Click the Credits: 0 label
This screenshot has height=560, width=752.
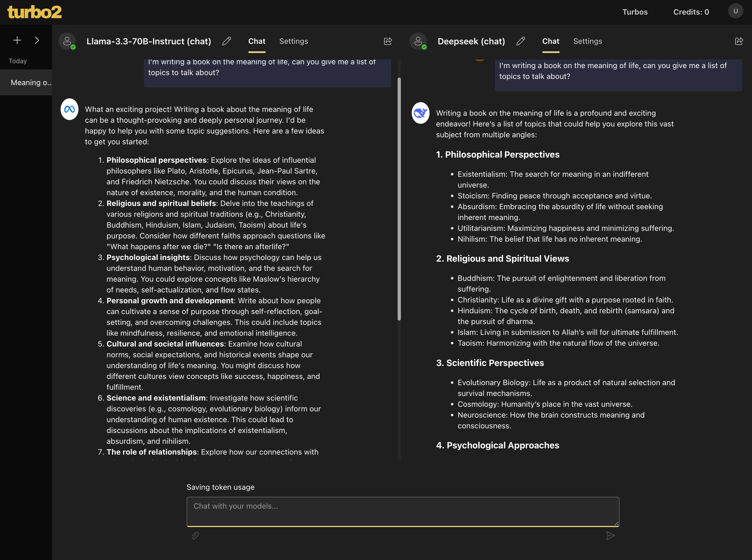click(x=691, y=12)
